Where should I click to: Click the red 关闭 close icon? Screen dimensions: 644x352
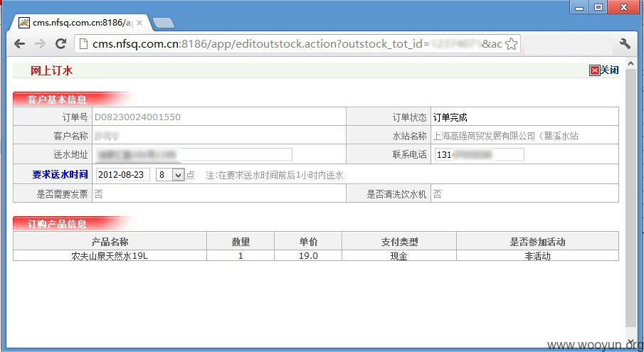tap(594, 70)
